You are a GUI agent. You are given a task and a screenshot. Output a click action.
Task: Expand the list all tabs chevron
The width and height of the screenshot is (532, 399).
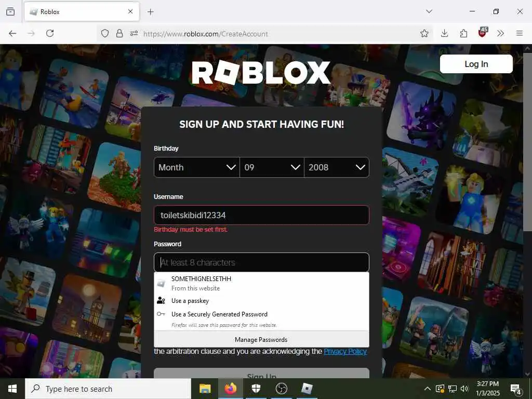429,11
